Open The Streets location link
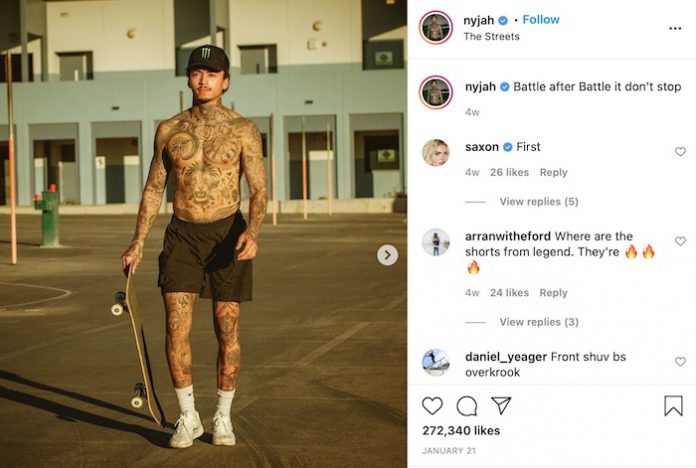This screenshot has height=468, width=696. pos(491,36)
